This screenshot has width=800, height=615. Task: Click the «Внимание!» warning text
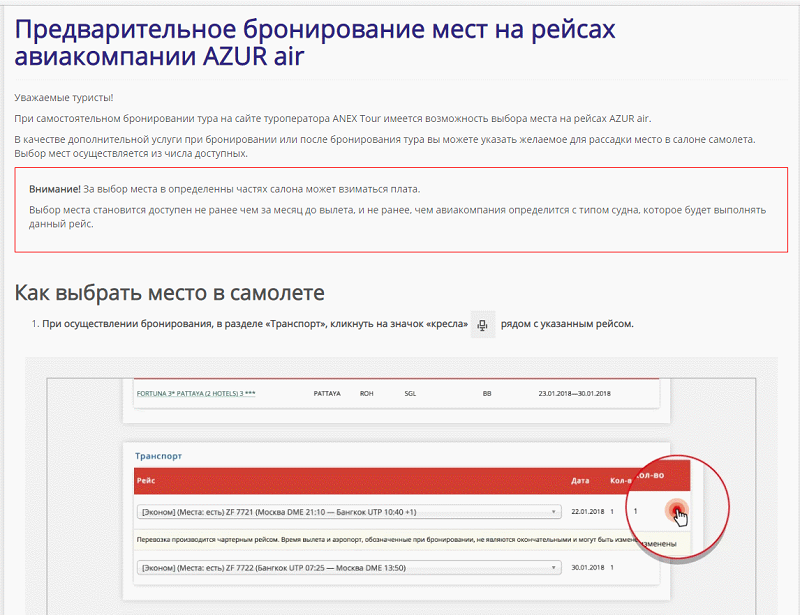(55, 189)
